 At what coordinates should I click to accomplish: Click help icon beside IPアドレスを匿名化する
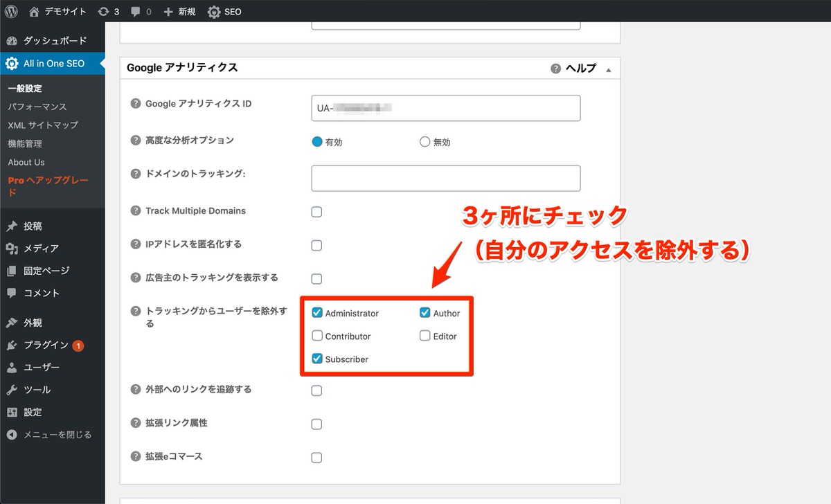(x=136, y=244)
